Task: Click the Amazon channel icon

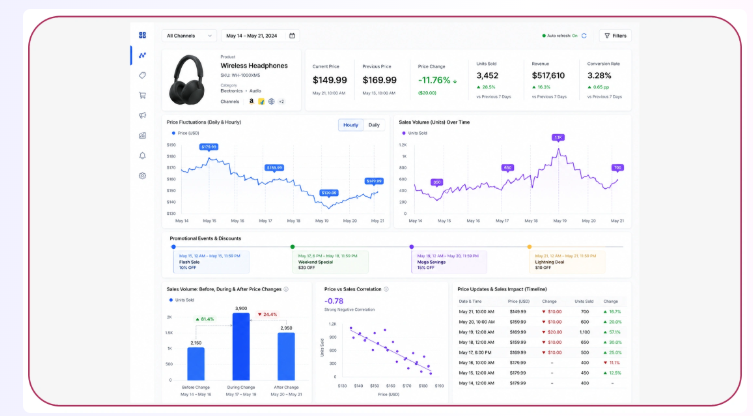Action: [251, 101]
